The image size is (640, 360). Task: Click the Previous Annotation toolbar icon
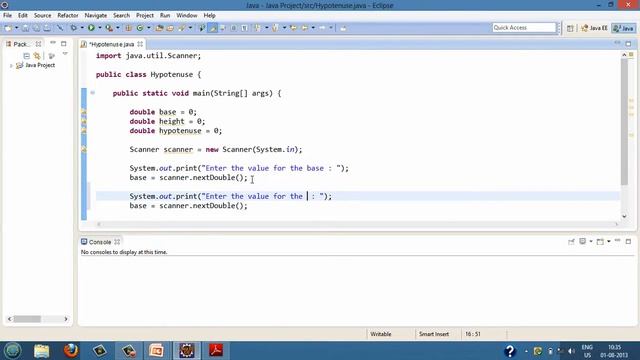[276, 28]
